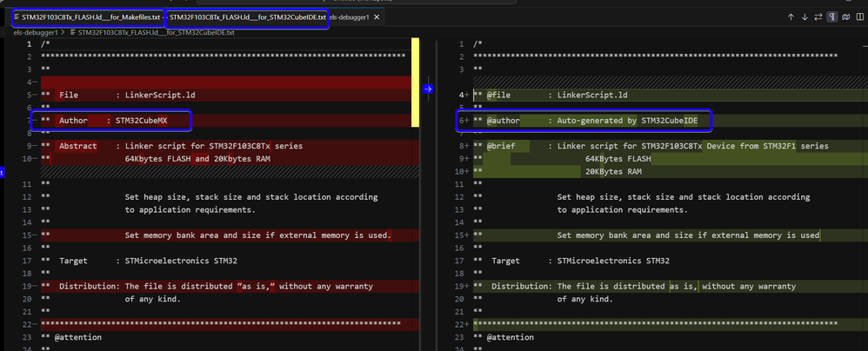
Task: Click the blue revert arrow between panes
Action: pyautogui.click(x=428, y=89)
